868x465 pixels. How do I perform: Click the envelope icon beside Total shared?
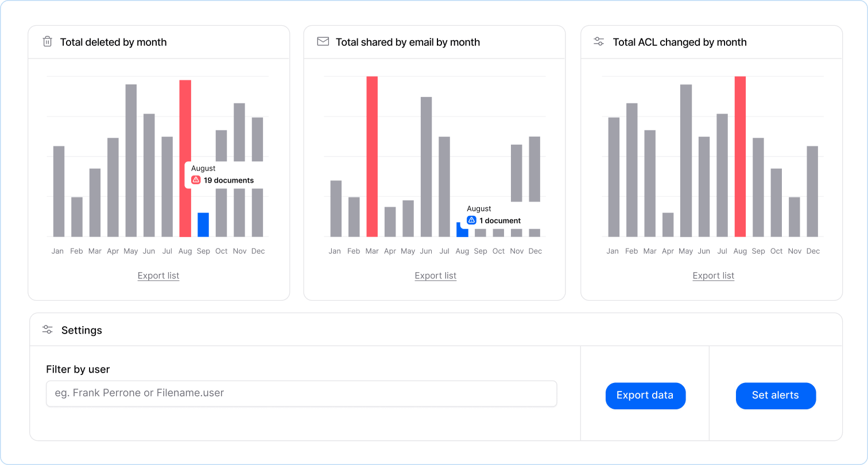pos(323,42)
